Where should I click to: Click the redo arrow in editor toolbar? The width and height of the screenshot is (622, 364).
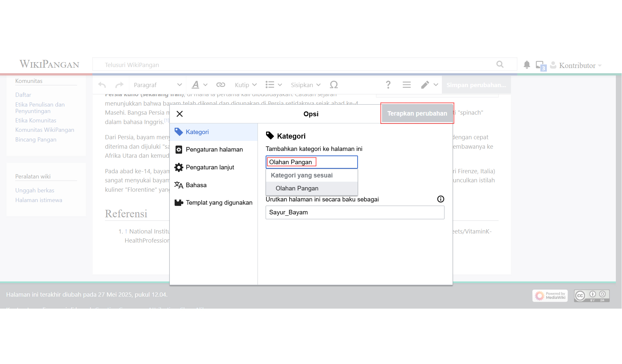click(x=119, y=85)
